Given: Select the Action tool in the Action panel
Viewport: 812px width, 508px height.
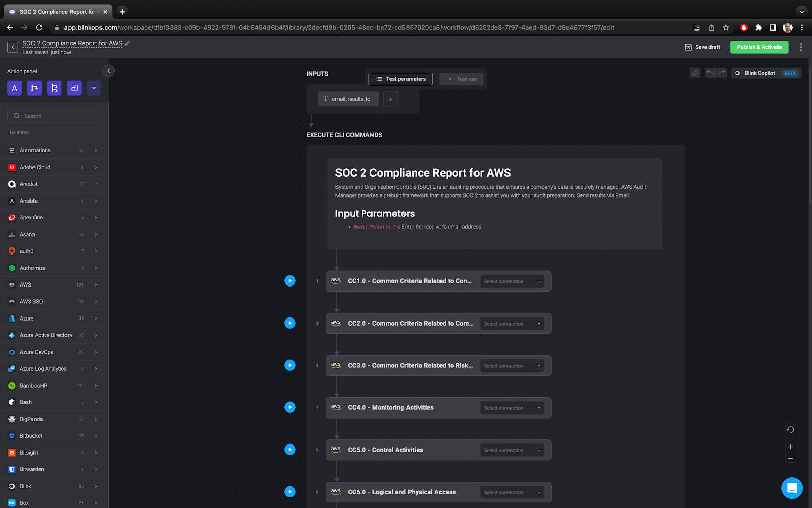Looking at the screenshot, I should (x=14, y=87).
